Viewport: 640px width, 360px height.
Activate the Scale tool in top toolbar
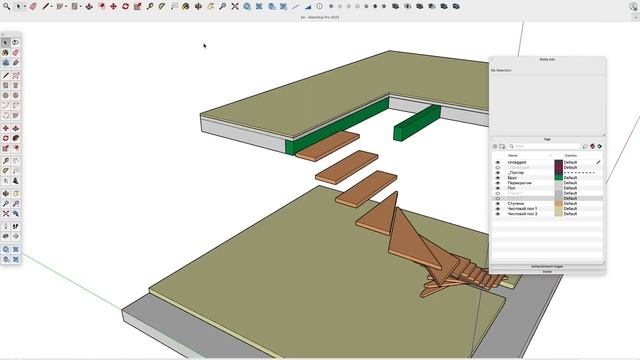tap(138, 7)
